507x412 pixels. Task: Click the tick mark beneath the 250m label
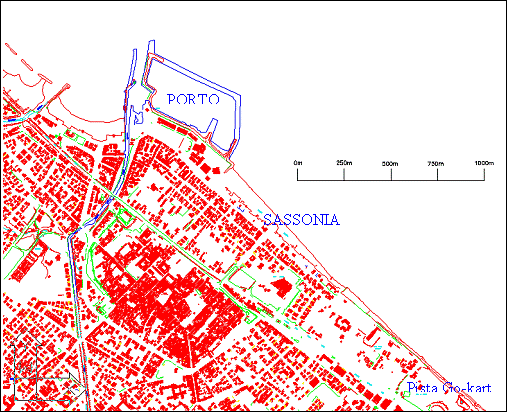(344, 175)
